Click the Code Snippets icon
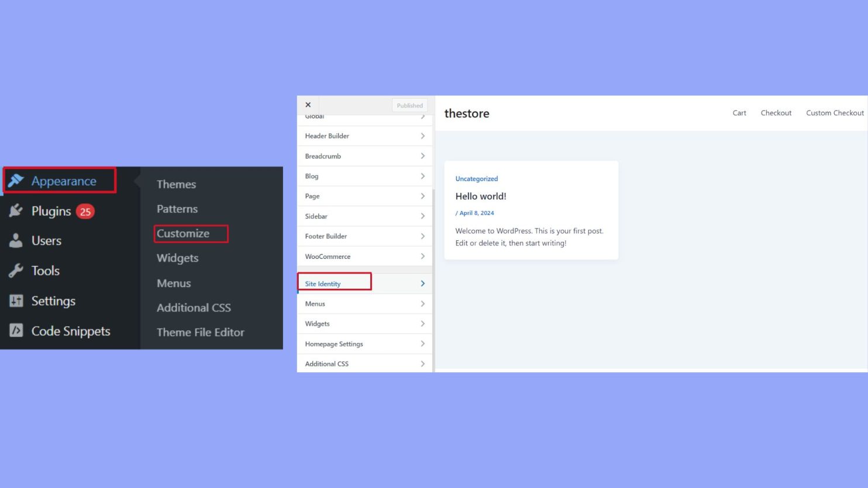The height and width of the screenshot is (488, 868). pos(15,330)
